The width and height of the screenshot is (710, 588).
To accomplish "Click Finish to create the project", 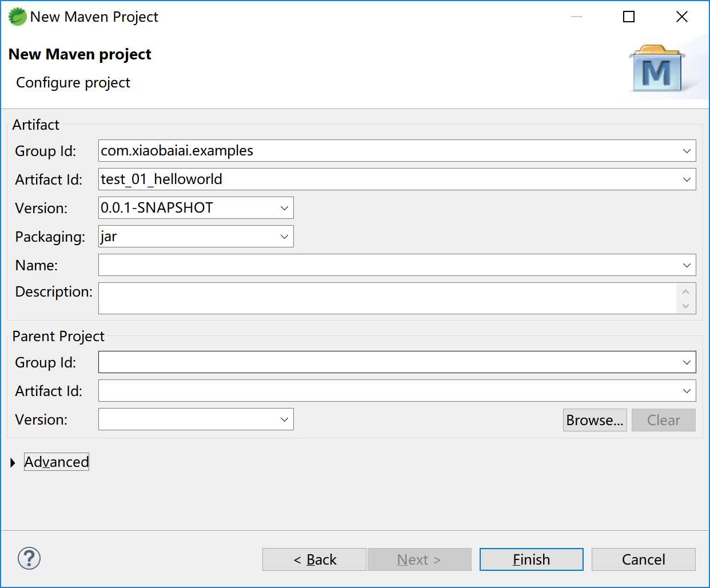I will 532,559.
